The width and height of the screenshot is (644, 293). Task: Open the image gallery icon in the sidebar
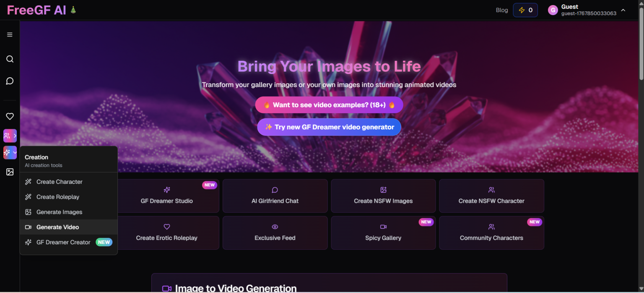coord(10,172)
